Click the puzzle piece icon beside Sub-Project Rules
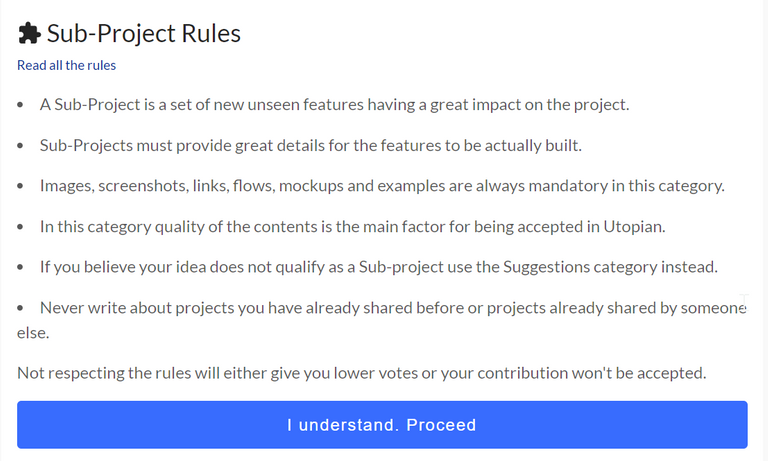Viewport: 768px width, 461px height. 29,33
